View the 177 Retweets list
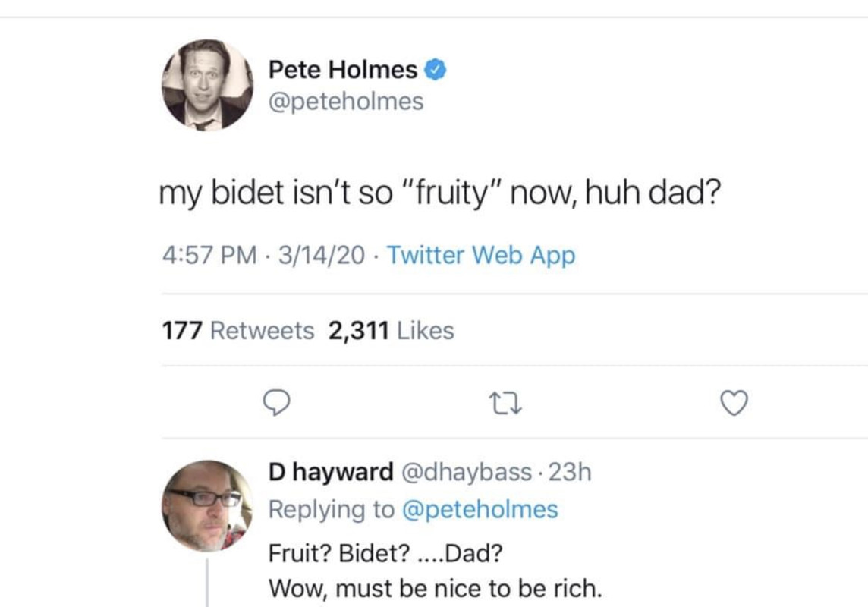 [238, 331]
